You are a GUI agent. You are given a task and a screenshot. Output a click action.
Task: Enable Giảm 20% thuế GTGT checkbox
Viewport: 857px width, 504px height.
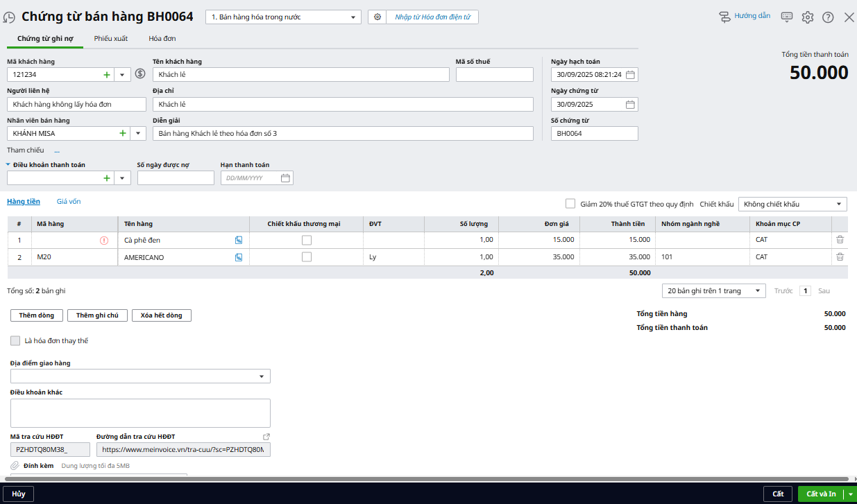570,204
